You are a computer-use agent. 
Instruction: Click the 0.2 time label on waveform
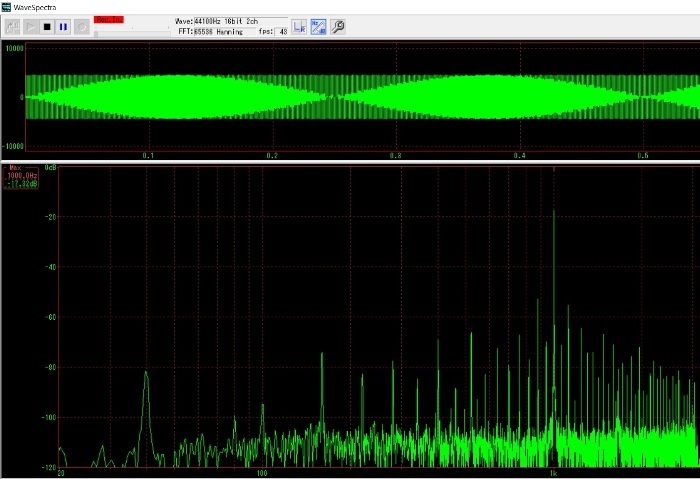[x=272, y=156]
